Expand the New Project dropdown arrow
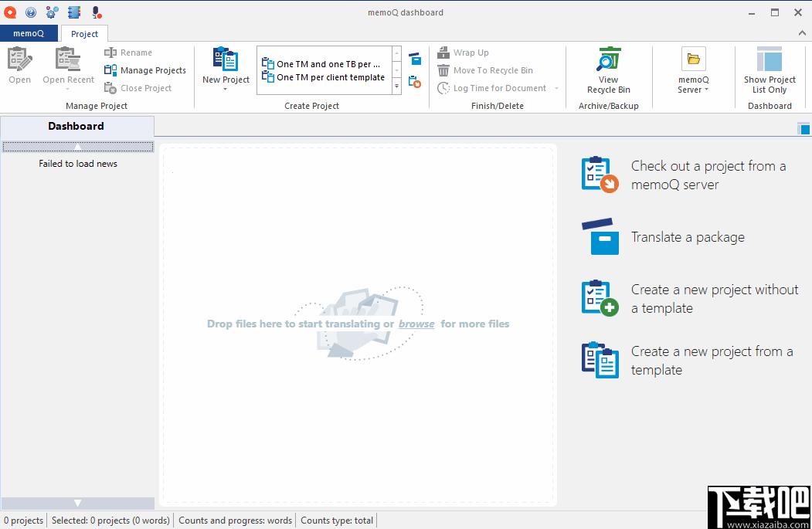Viewport: 812px width, 529px height. pos(226,90)
